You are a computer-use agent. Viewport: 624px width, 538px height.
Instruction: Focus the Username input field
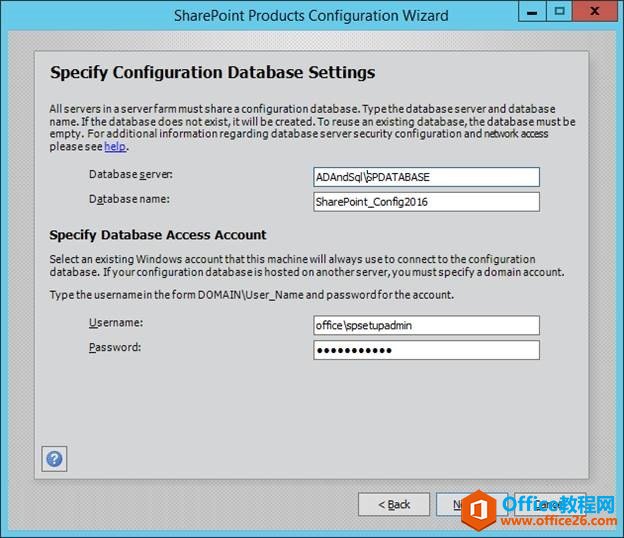tap(426, 326)
